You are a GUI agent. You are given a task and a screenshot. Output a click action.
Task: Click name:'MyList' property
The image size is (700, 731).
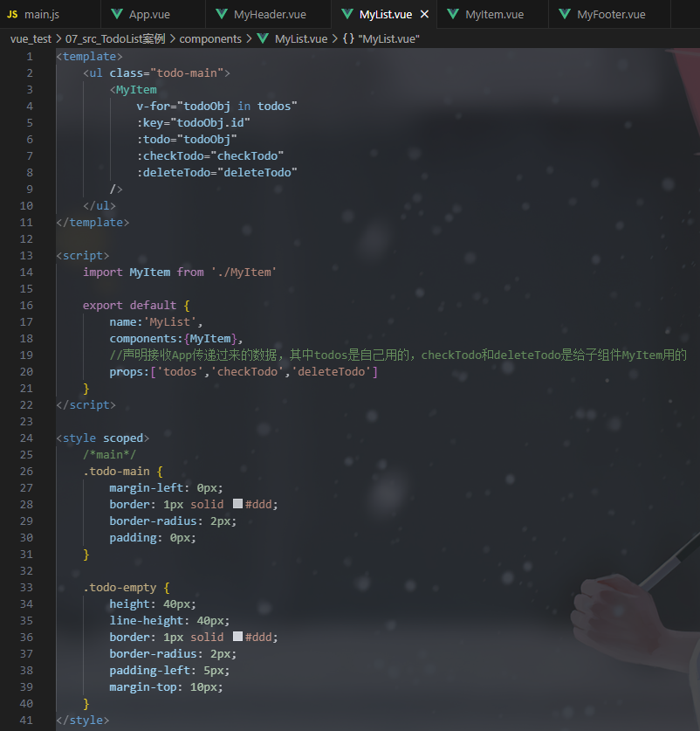(x=153, y=322)
